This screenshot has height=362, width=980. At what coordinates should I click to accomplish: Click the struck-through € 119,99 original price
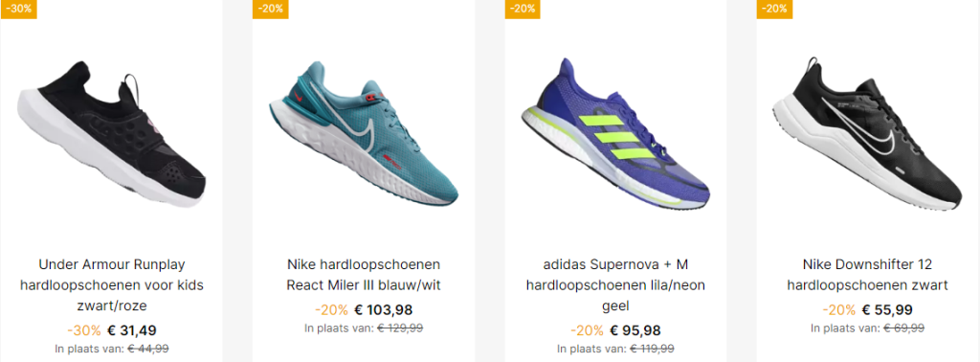coord(652,349)
